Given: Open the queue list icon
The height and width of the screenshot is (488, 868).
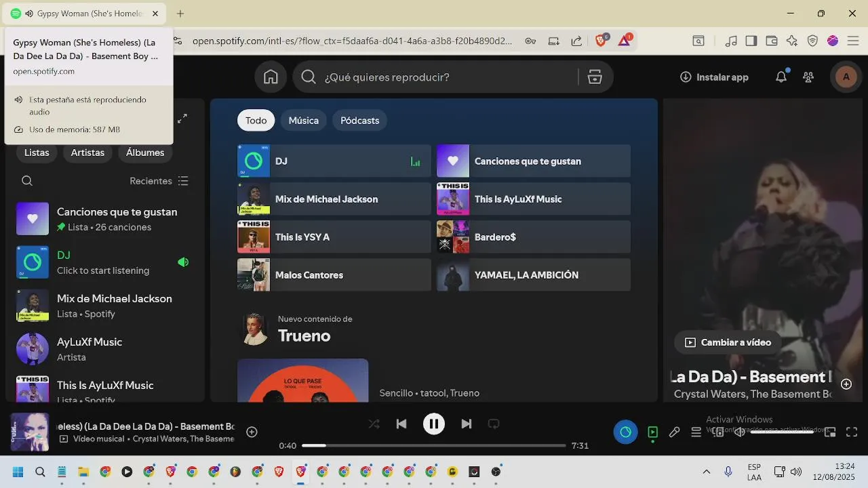Looking at the screenshot, I should pos(696,432).
